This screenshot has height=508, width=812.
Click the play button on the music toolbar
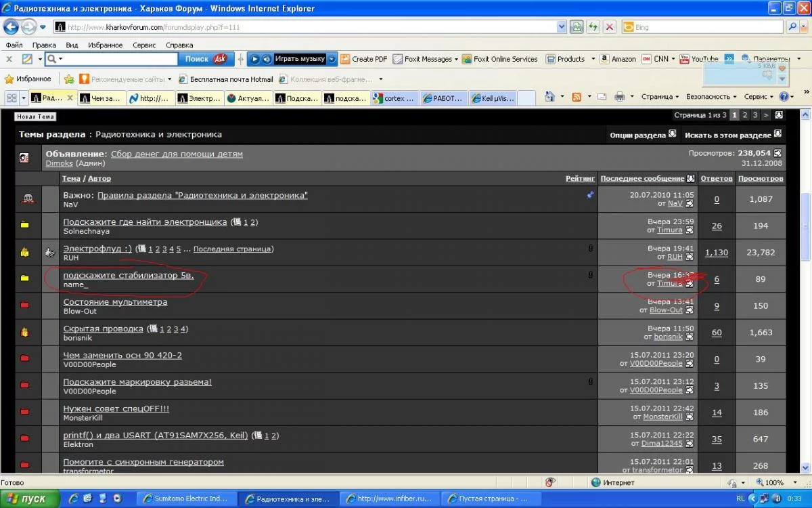click(x=254, y=59)
